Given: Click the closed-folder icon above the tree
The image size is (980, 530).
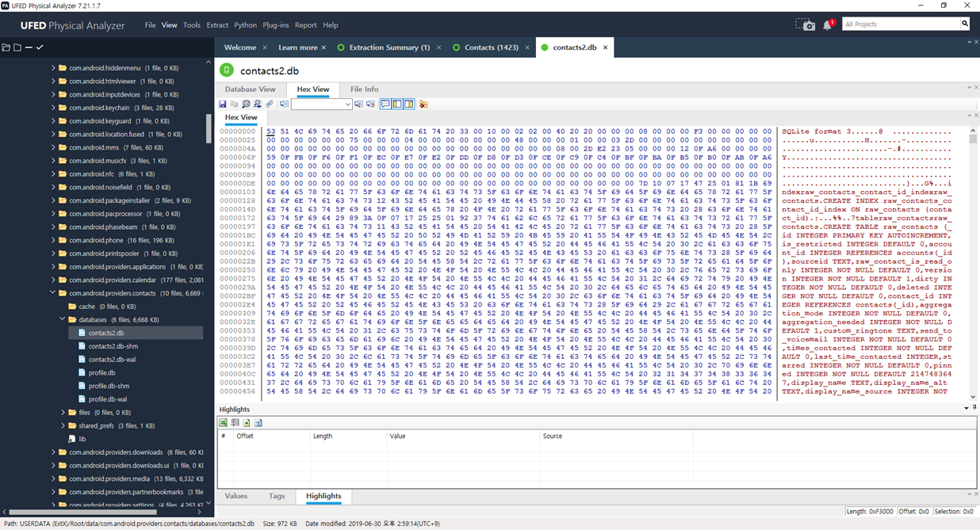Looking at the screenshot, I should [x=17, y=48].
